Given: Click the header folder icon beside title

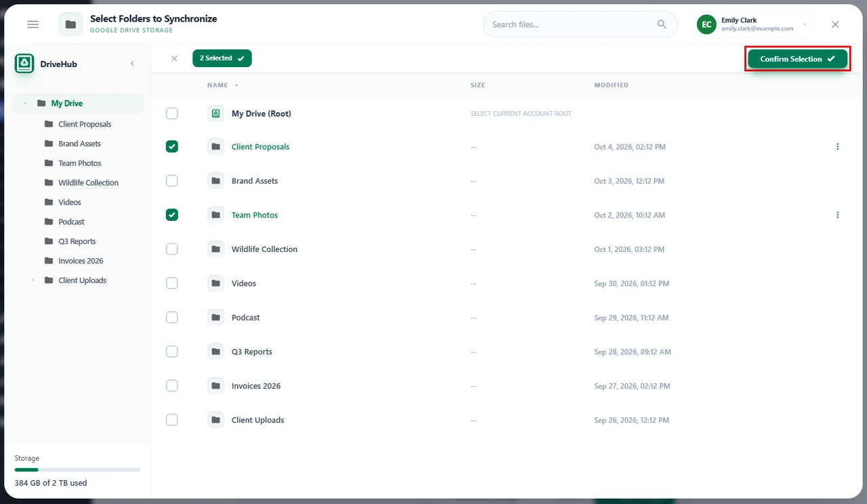Looking at the screenshot, I should pos(70,24).
